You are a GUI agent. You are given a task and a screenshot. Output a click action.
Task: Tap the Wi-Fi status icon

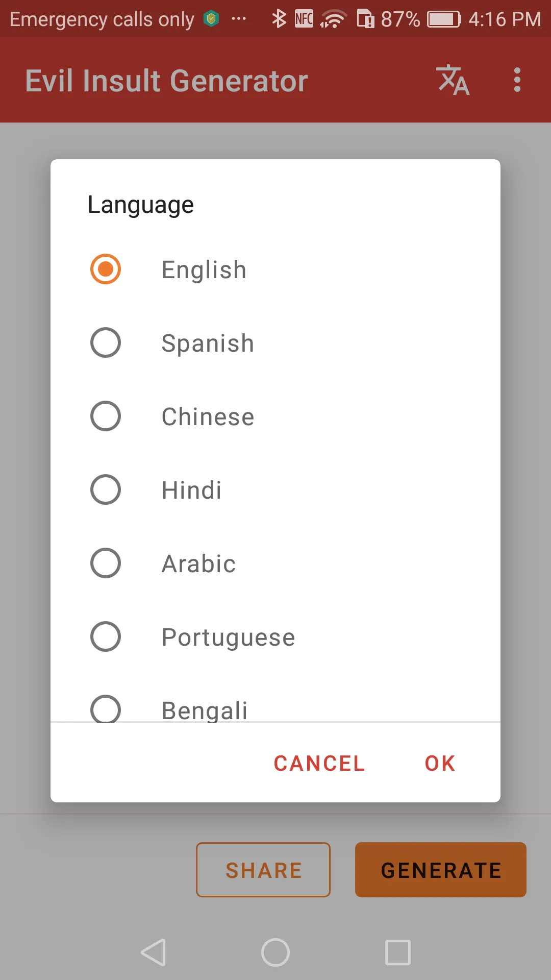(x=333, y=19)
